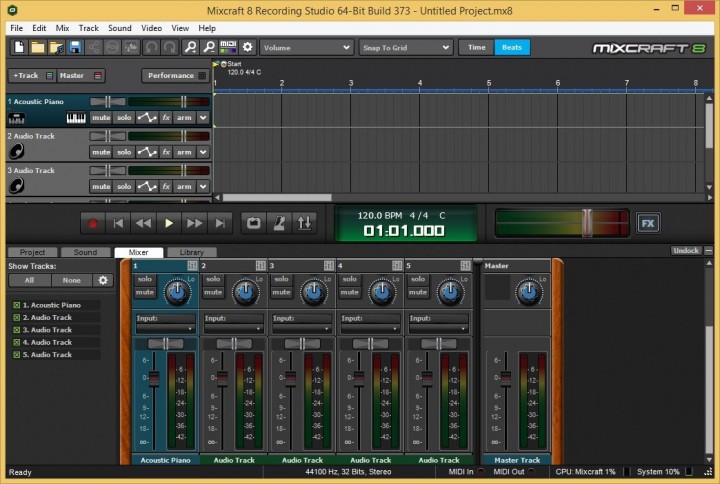The image size is (720, 484).
Task: Click the record button in transport
Action: tap(92, 224)
